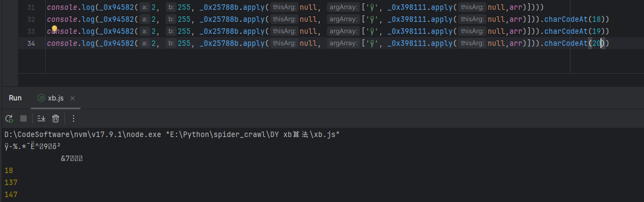Close the xb.js run tab
Image resolution: width=644 pixels, height=202 pixels.
[x=72, y=98]
